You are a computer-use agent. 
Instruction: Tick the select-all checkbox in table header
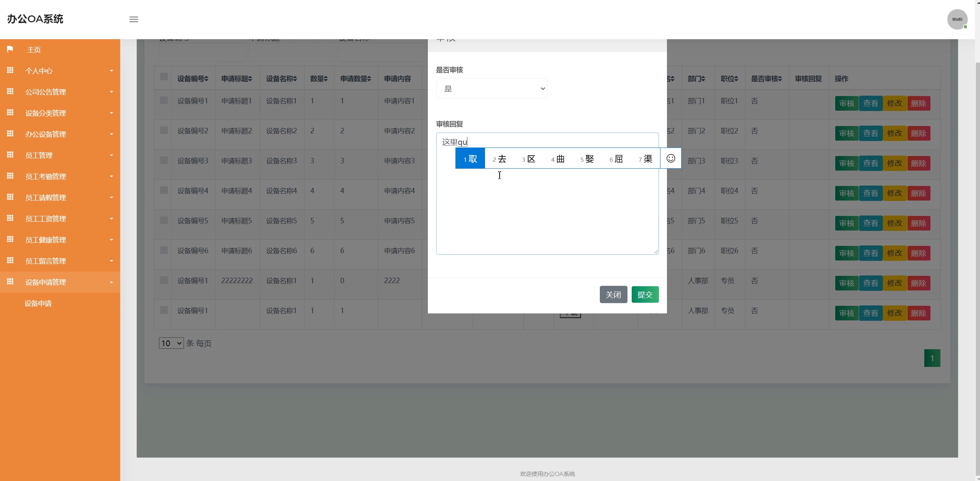coord(164,76)
